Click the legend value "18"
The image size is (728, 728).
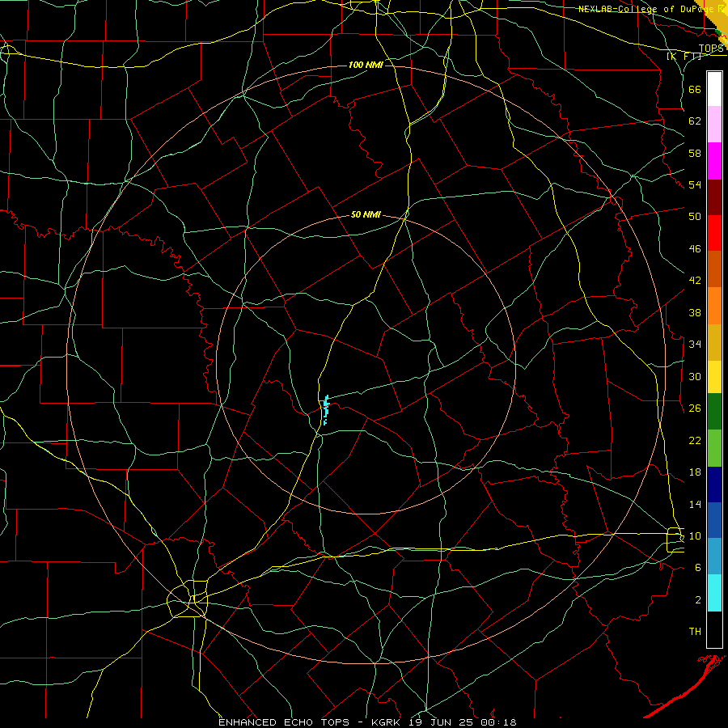coord(695,472)
